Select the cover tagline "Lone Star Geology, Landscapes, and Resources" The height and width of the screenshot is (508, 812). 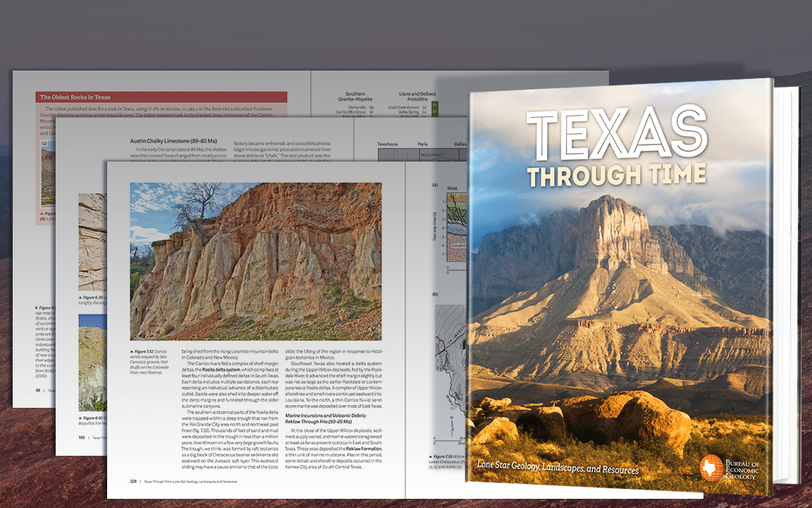point(558,466)
